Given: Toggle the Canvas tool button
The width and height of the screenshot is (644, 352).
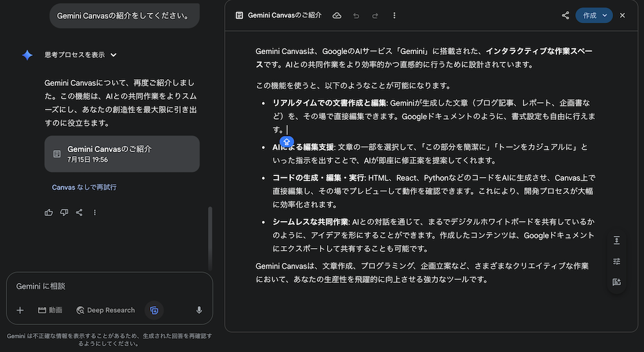Looking at the screenshot, I should pyautogui.click(x=154, y=311).
